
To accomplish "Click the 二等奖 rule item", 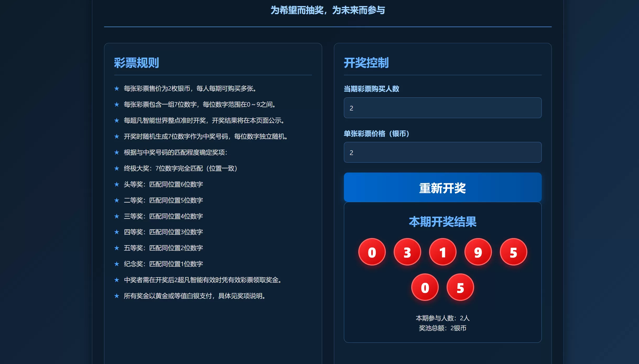I will tap(163, 200).
